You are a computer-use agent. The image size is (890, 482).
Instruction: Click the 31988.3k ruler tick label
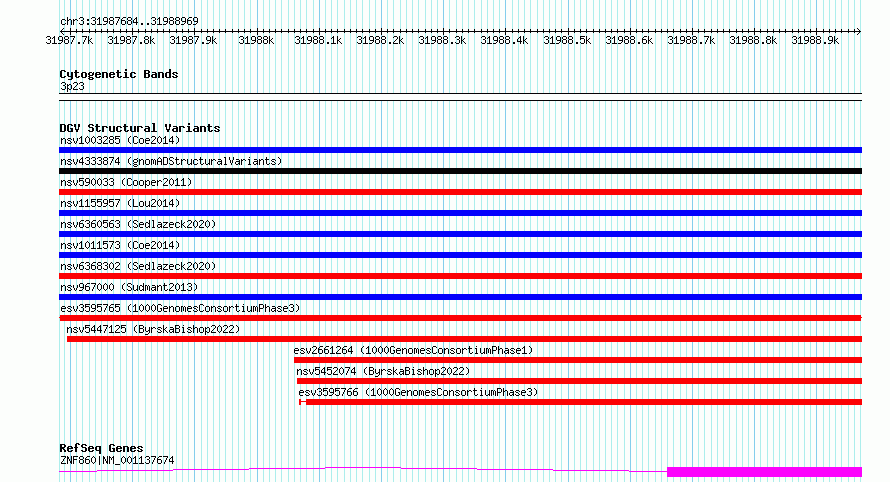[x=442, y=41]
